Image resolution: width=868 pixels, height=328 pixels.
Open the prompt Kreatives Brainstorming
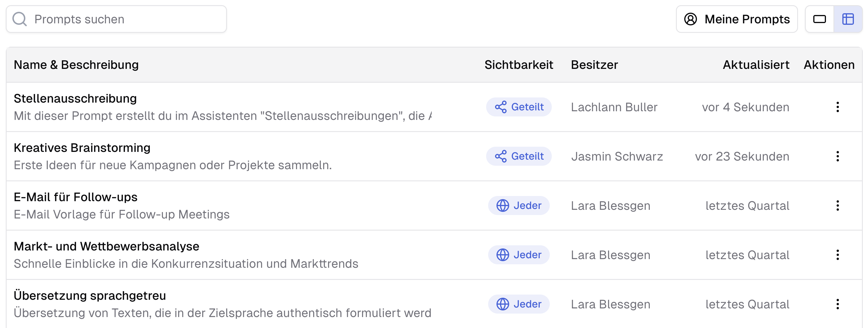pos(82,147)
